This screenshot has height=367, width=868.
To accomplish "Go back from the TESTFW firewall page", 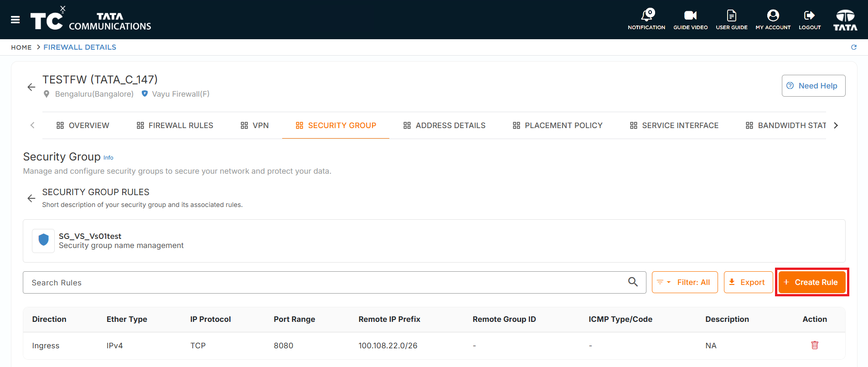I will (31, 87).
